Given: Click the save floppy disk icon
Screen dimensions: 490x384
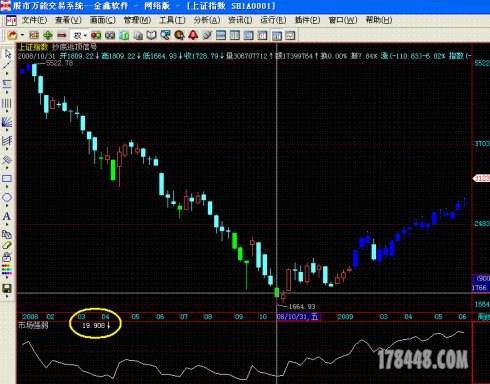Looking at the screenshot, I should [x=7, y=288].
